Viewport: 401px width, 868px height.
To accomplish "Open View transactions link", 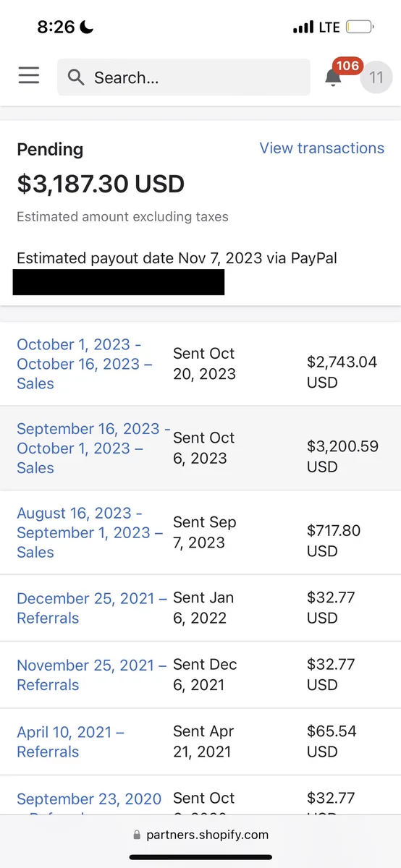I will [x=322, y=148].
